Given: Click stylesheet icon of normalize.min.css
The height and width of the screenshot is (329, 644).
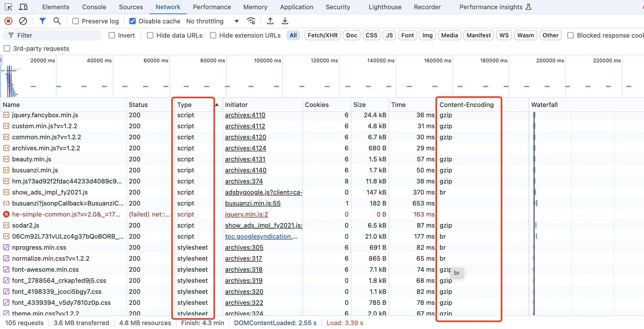Looking at the screenshot, I should 6,259.
